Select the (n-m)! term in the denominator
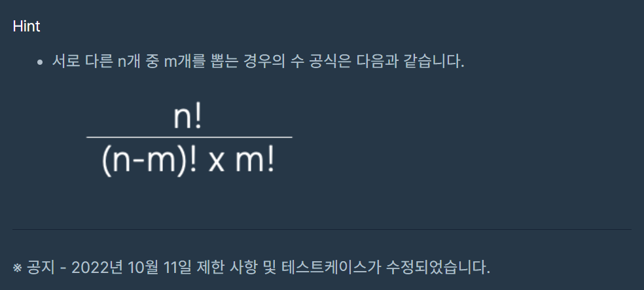The width and height of the screenshot is (644, 290). [149, 162]
